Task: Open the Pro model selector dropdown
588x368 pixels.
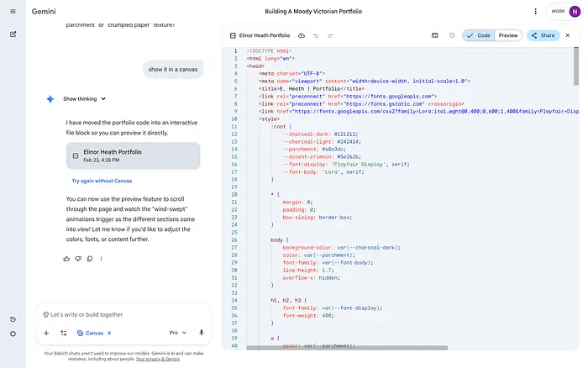Action: pyautogui.click(x=177, y=333)
